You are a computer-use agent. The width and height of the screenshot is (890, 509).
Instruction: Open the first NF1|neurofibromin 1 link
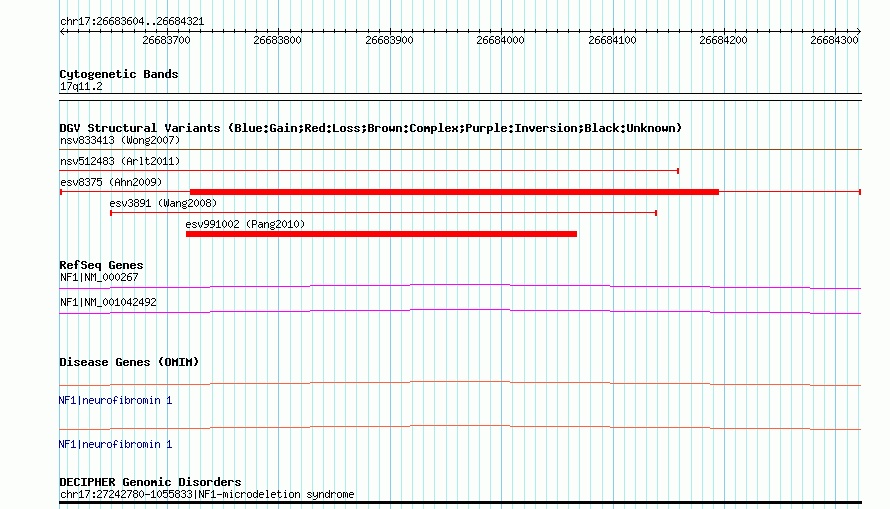click(x=115, y=401)
